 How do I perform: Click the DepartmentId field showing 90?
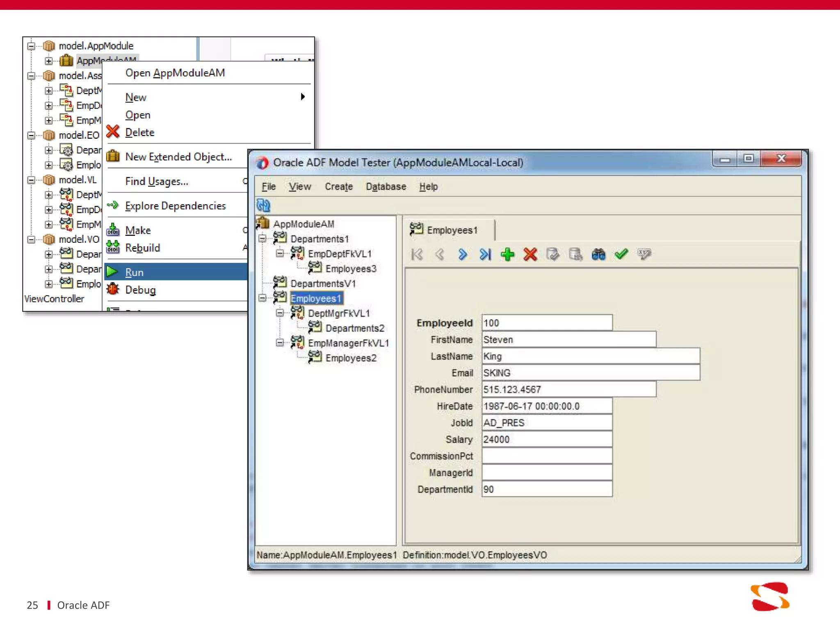547,489
